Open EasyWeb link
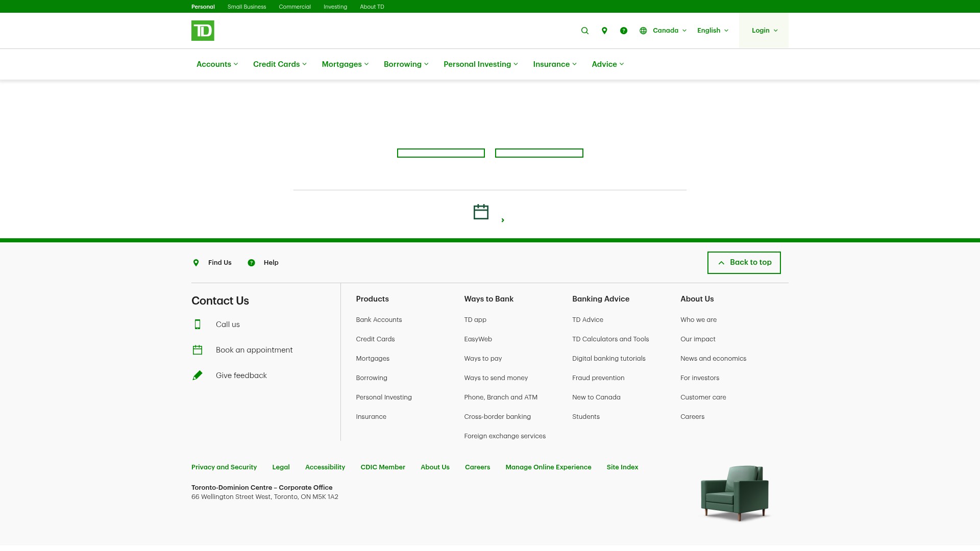 click(478, 339)
